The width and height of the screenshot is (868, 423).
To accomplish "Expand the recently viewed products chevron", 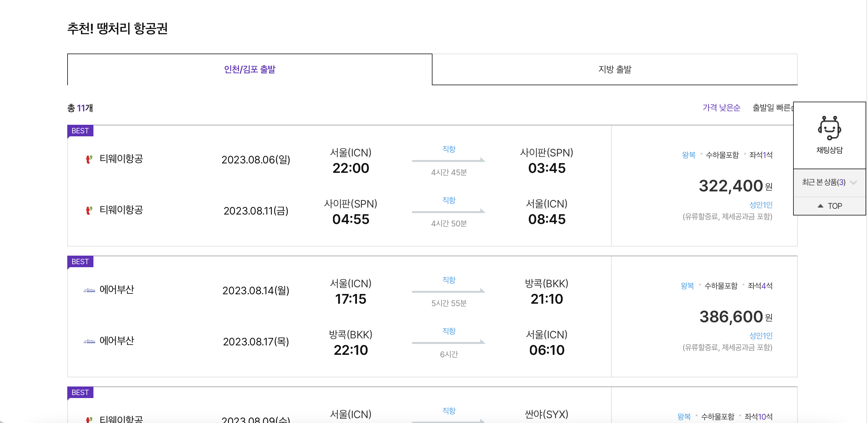I will pos(853,182).
